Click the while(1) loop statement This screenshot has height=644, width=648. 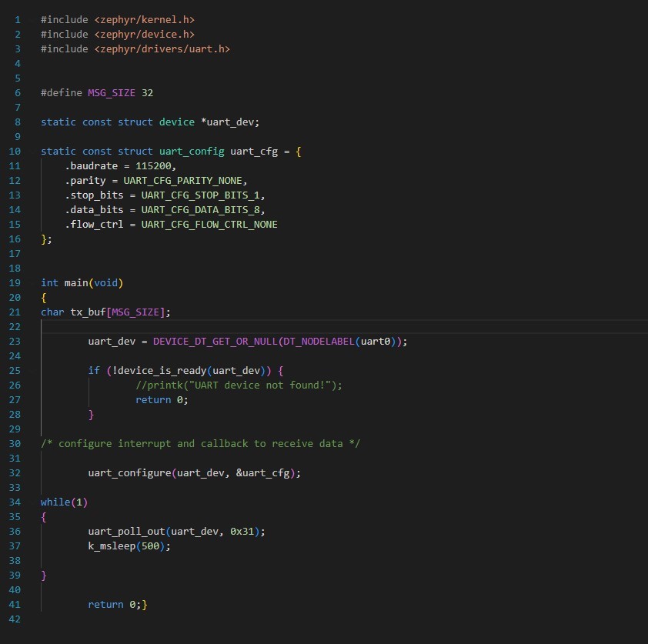64,502
